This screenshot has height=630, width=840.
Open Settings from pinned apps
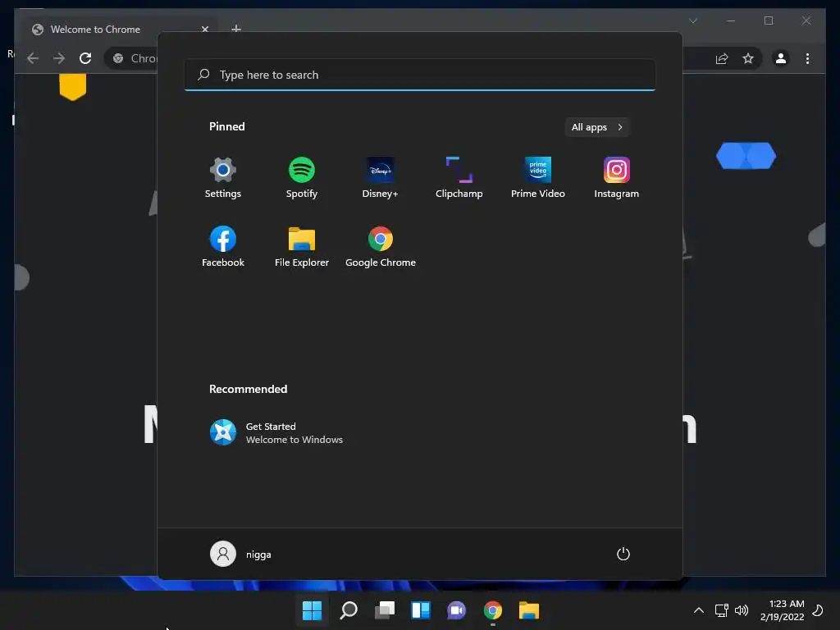(223, 178)
